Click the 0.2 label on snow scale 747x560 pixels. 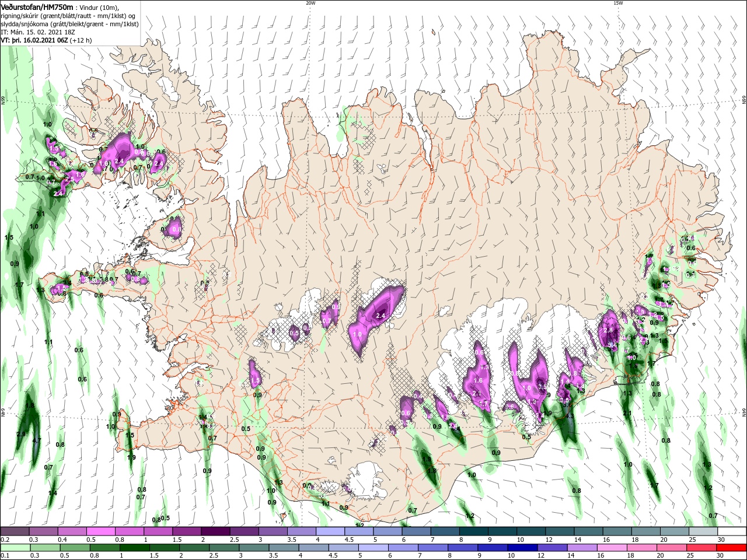(x=5, y=540)
